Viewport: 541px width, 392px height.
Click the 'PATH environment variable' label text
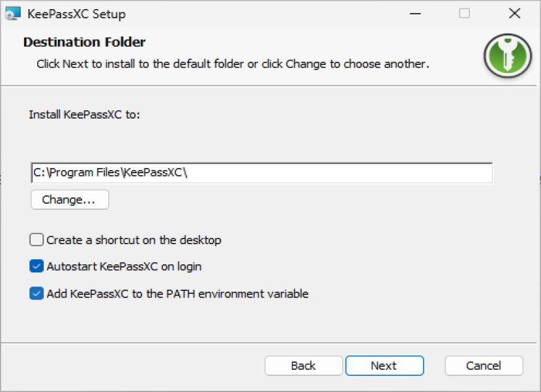pos(237,294)
